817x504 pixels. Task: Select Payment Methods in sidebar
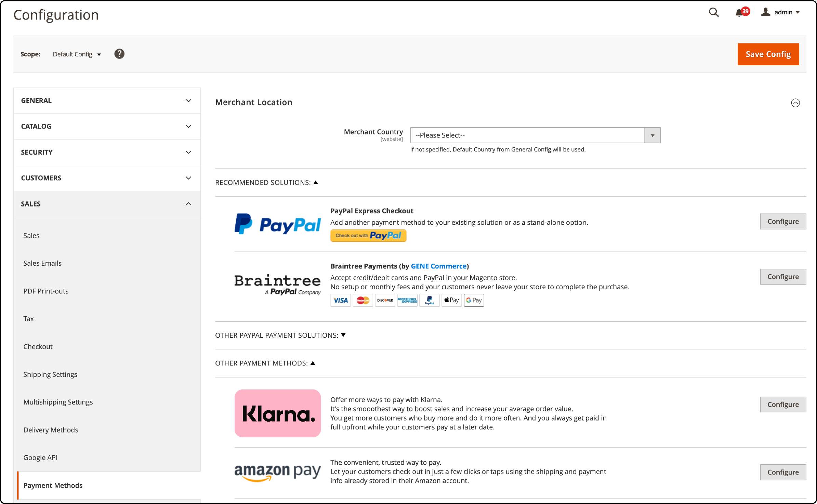coord(53,486)
